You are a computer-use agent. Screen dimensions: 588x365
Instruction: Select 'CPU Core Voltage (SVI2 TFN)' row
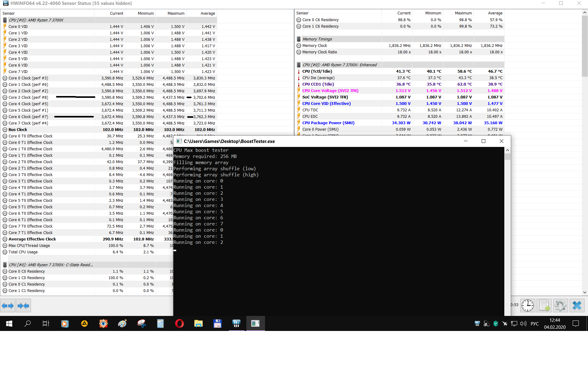pyautogui.click(x=399, y=91)
